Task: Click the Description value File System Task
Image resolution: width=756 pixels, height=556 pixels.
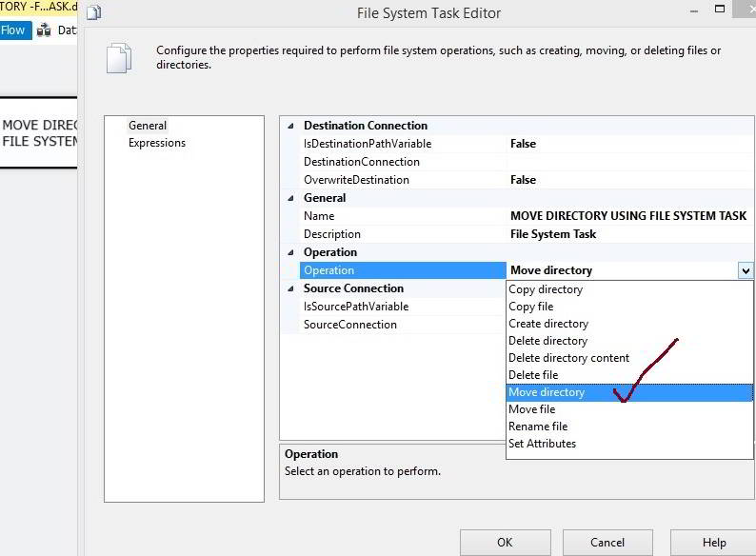Action: point(553,234)
